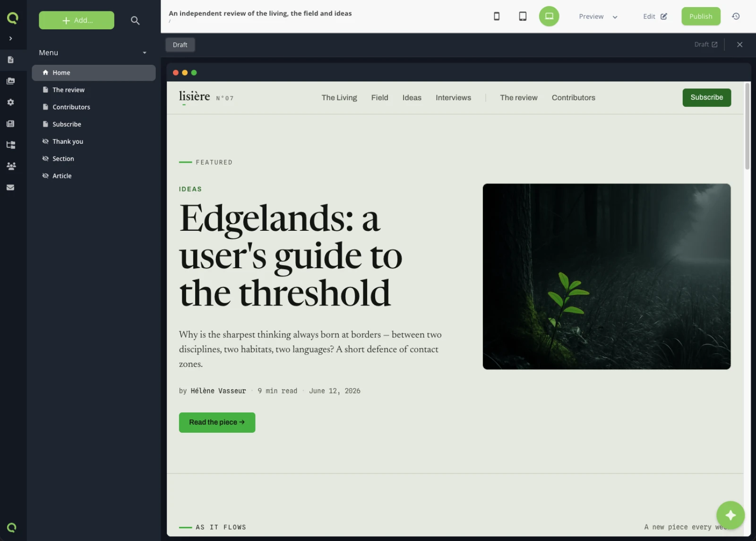
Task: Open the site structure icon in left rail
Action: (10, 145)
